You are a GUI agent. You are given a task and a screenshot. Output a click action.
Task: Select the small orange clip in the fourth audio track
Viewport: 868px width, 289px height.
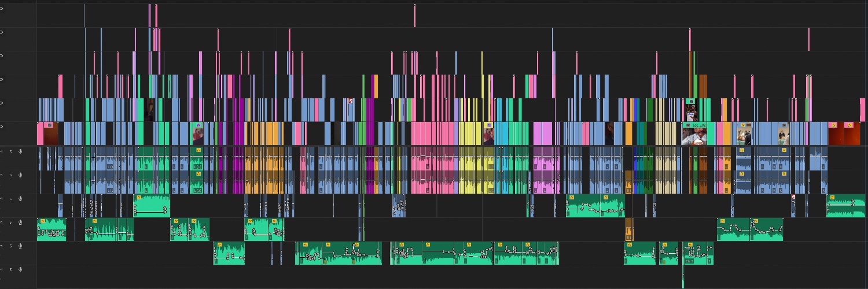[630, 229]
